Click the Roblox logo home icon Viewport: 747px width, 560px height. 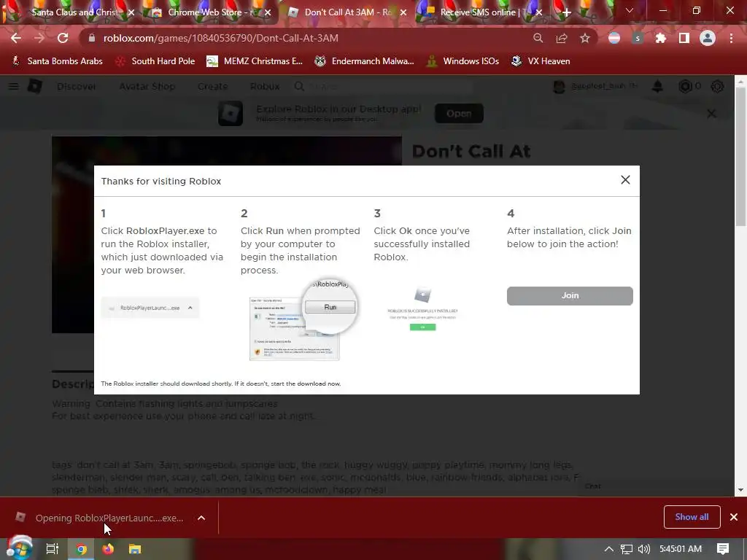[35, 86]
